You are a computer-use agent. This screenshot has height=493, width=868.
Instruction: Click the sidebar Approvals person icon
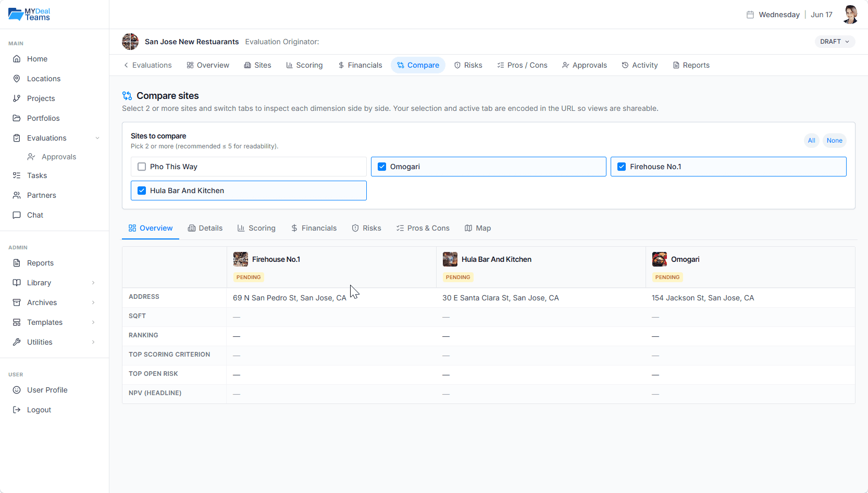click(x=31, y=157)
